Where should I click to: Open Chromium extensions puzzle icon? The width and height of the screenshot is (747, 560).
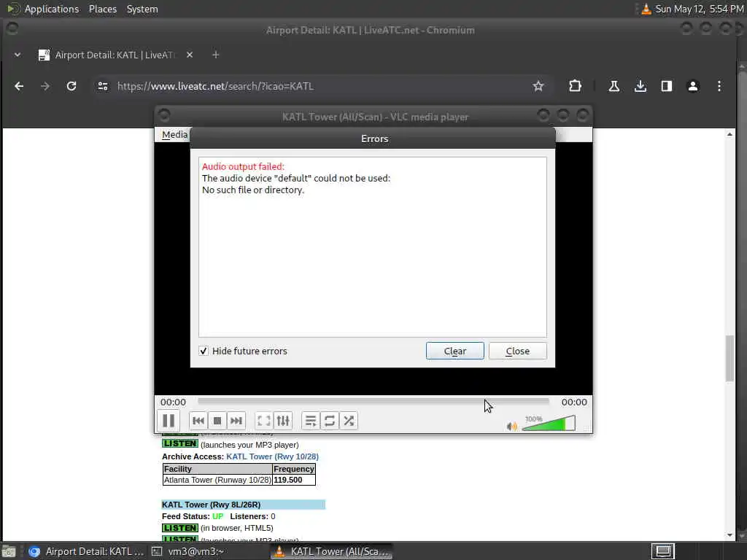point(575,86)
